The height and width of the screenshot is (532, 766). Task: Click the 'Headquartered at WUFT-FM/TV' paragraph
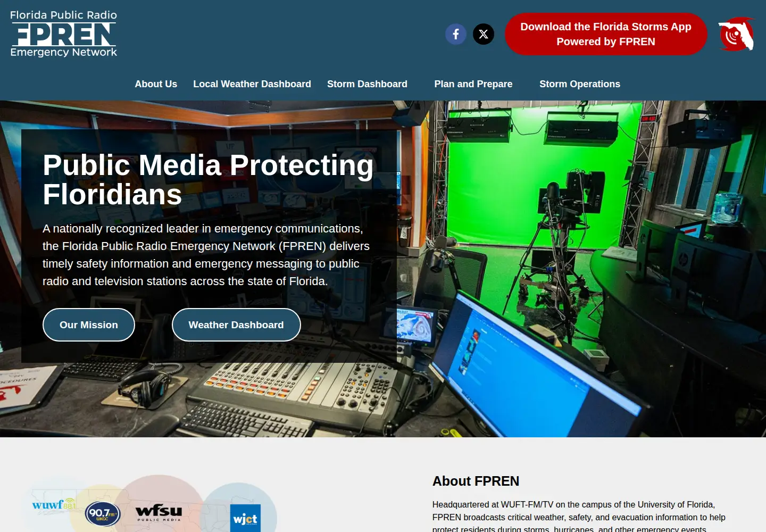pyautogui.click(x=579, y=516)
